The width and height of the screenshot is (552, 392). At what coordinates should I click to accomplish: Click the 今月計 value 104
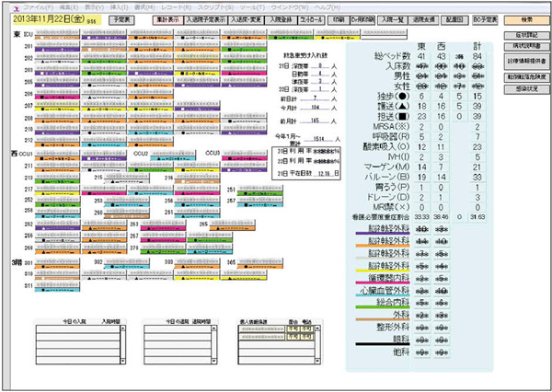[315, 107]
